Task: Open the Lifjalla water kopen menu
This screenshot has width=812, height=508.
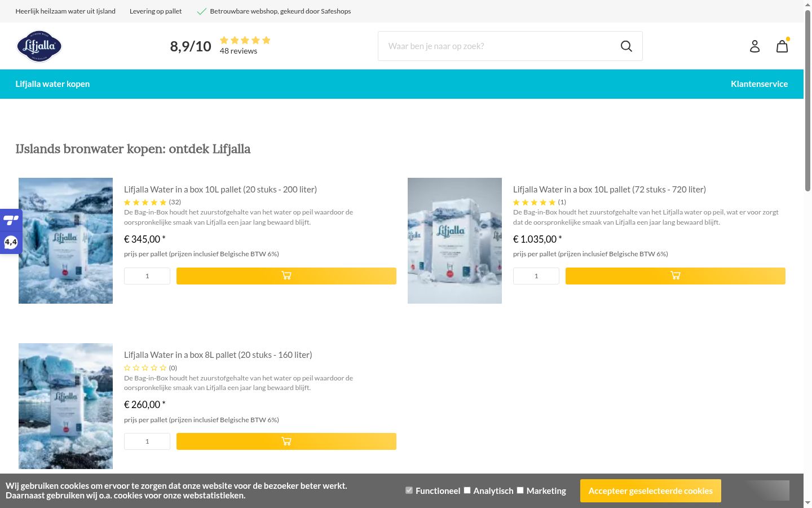Action: click(52, 84)
